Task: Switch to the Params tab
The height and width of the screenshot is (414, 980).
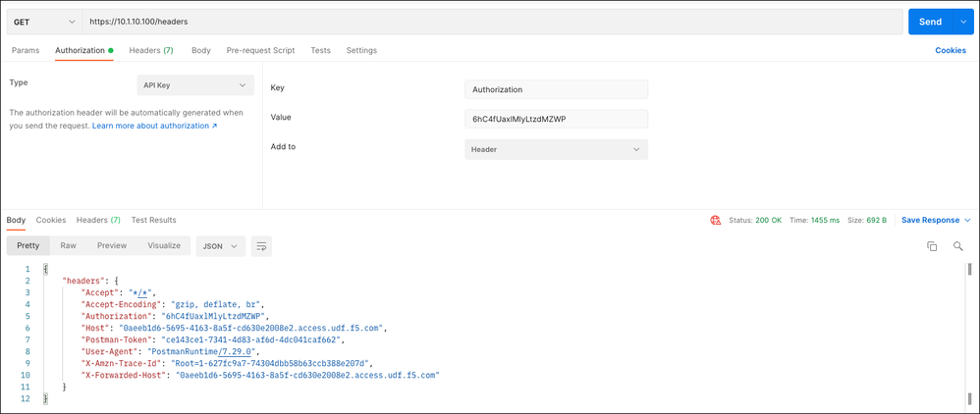Action: coord(26,50)
